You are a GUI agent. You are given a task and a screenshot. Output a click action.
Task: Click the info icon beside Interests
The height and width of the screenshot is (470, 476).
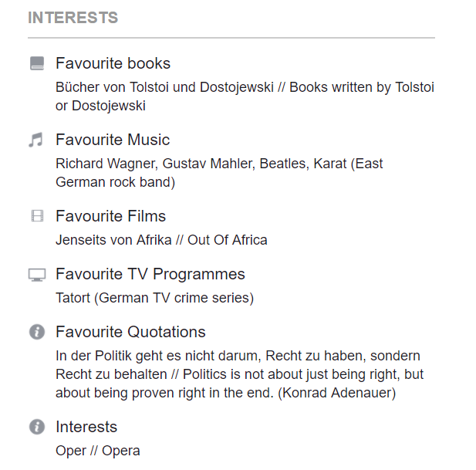[x=36, y=427]
